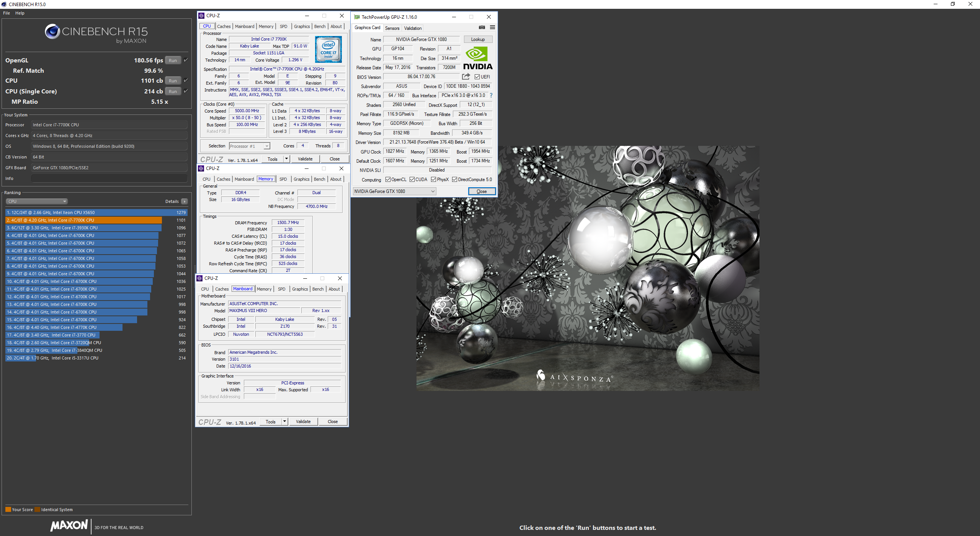Click the Mainboard CPU-Z window title bar icon
Image resolution: width=980 pixels, height=536 pixels.
coord(200,278)
